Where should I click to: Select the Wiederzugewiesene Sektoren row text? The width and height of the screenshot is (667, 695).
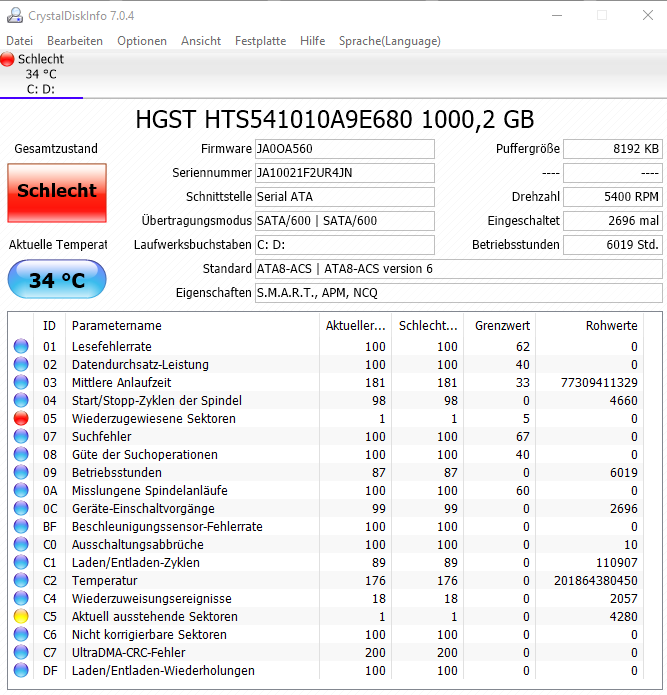[154, 418]
